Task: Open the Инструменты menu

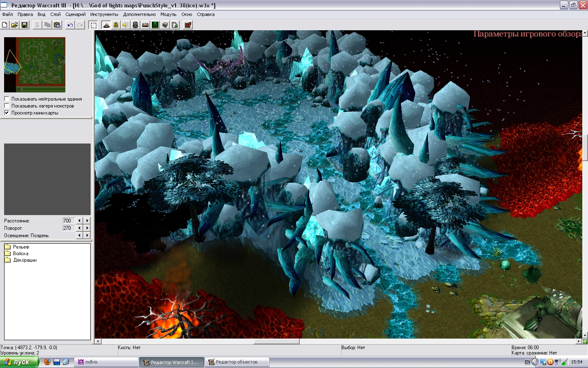Action: click(104, 14)
